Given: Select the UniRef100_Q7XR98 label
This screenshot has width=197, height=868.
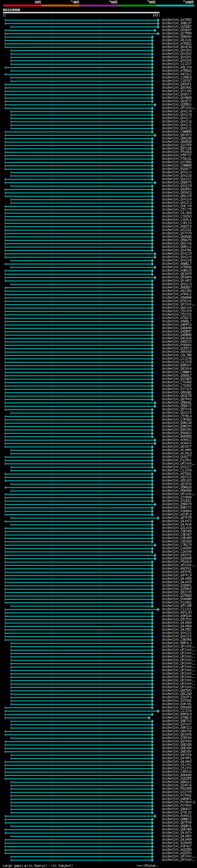Looking at the screenshot, I should tap(177, 497).
